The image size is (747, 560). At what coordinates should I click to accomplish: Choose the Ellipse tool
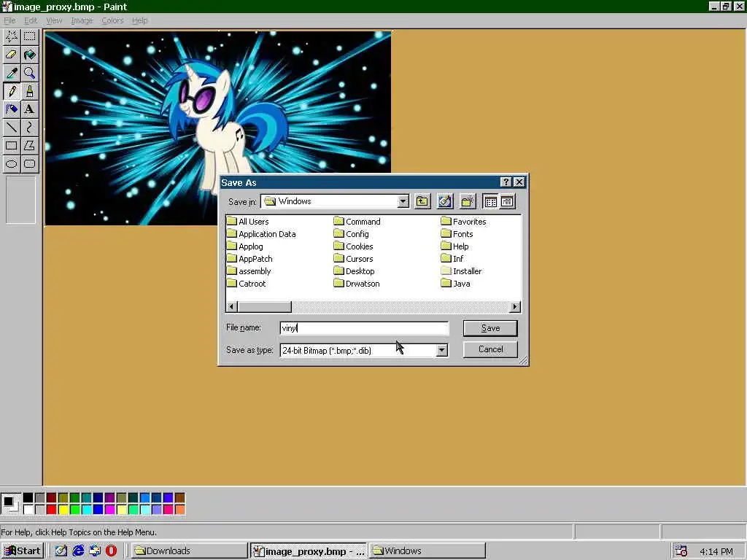click(x=12, y=164)
